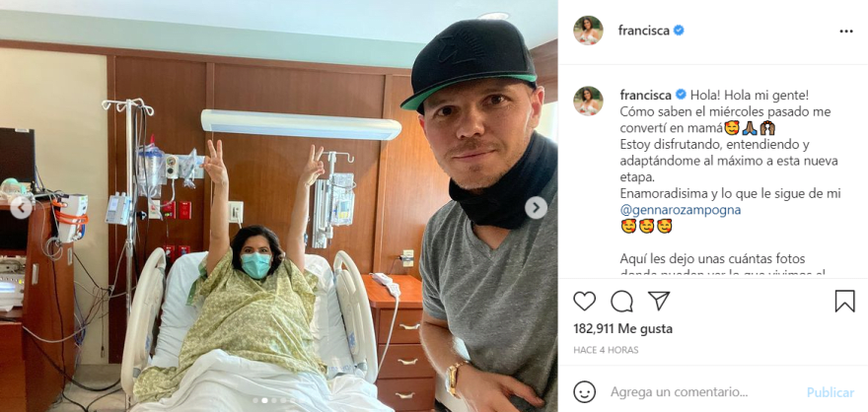Go to previous photo with left arrow
This screenshot has height=412, width=868.
[21, 208]
